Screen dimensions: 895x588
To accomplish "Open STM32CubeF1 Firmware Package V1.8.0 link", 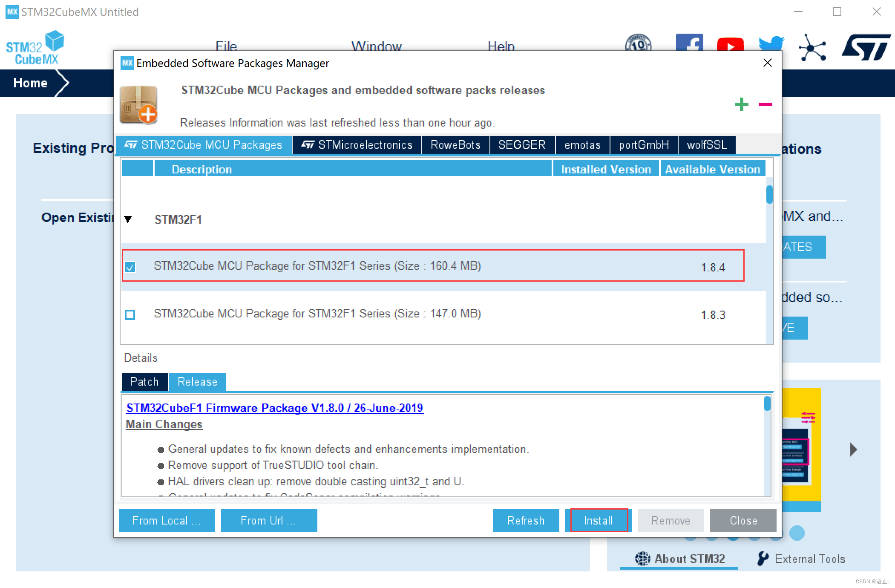I will [275, 408].
